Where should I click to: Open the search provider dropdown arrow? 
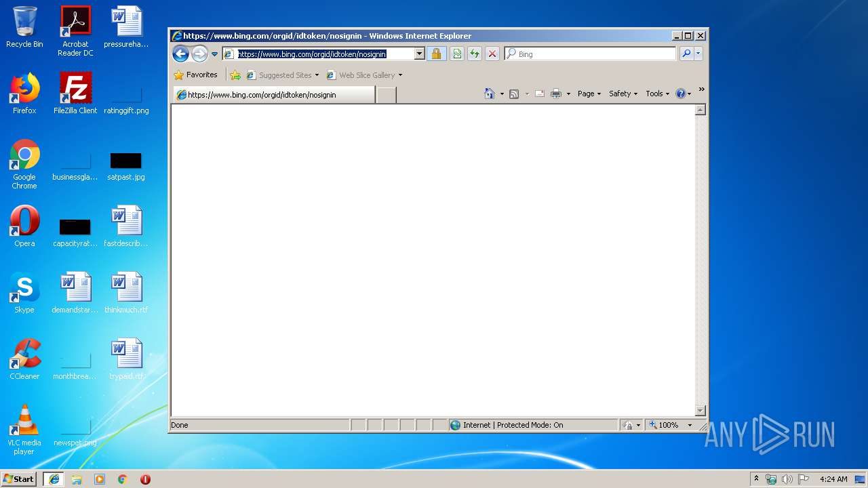coord(698,54)
